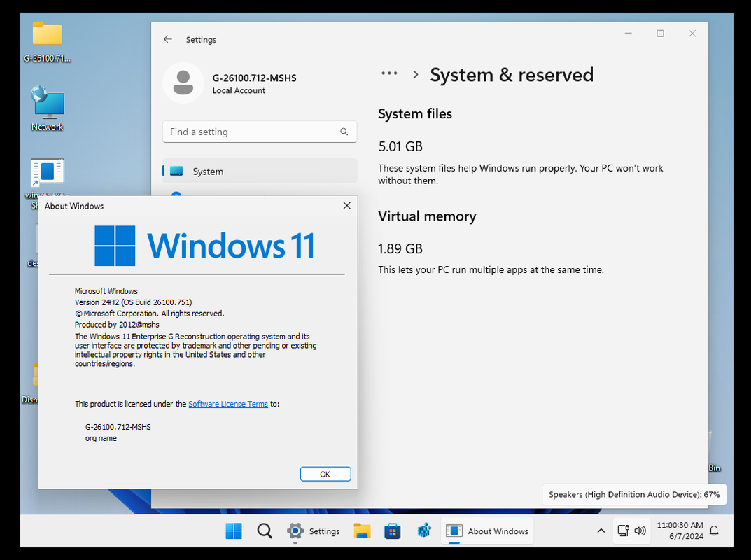Click the 5.01 GB system files value
This screenshot has height=560, width=751.
point(400,146)
